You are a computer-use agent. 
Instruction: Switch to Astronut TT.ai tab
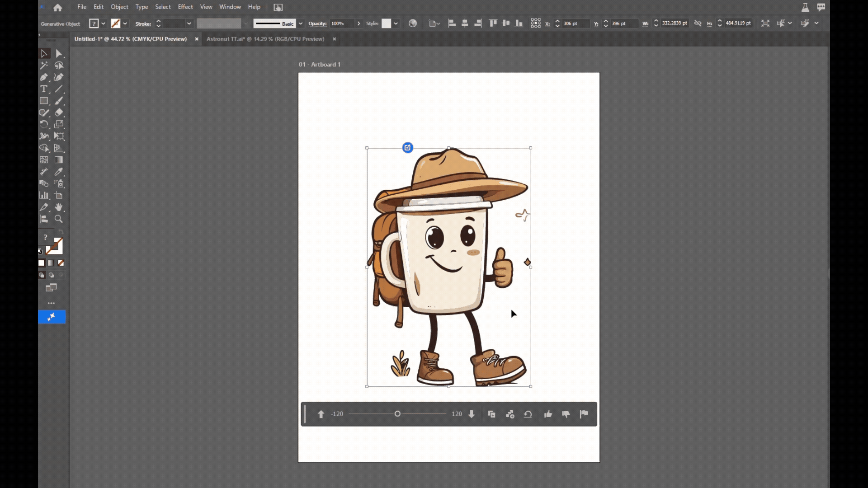tap(265, 39)
